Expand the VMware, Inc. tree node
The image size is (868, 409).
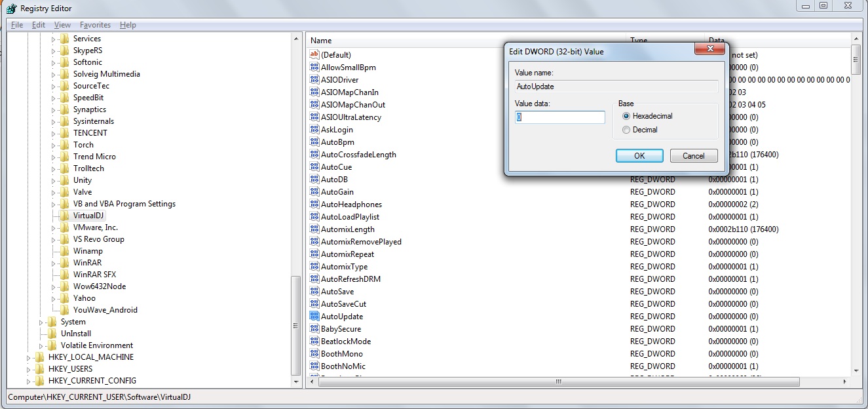55,227
